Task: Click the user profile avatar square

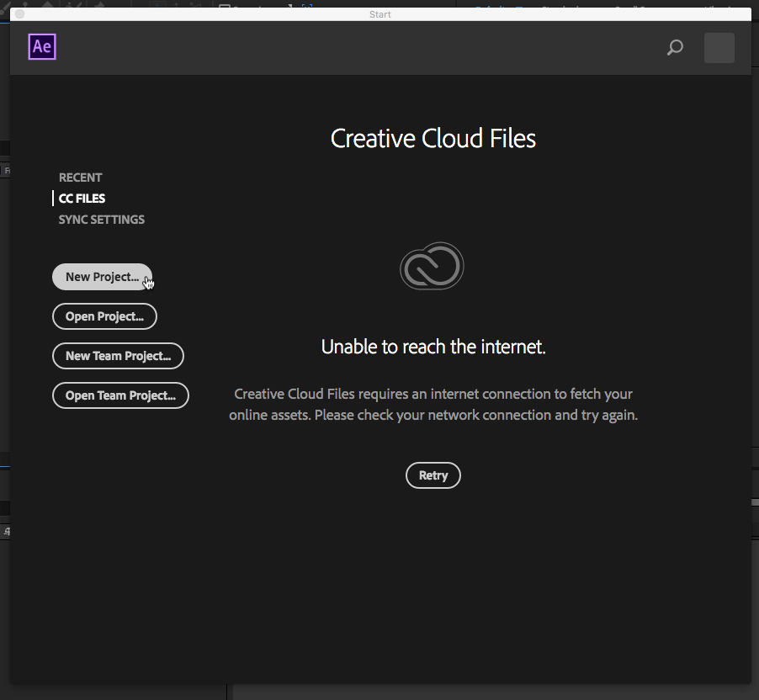Action: click(719, 48)
